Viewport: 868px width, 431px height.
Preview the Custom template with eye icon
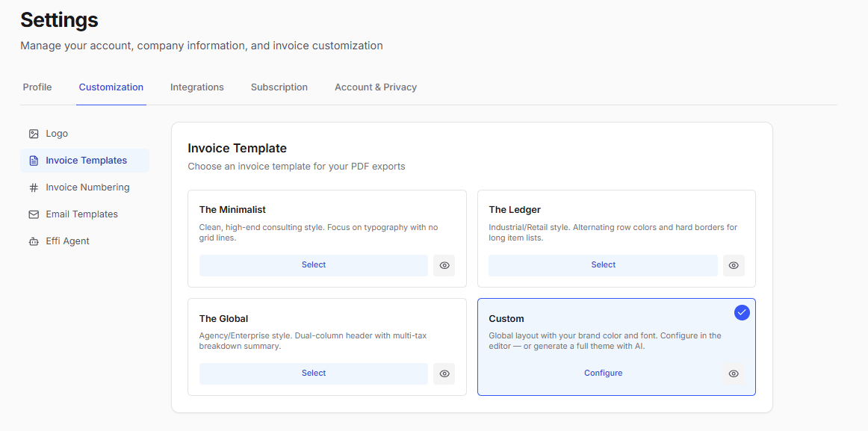coord(734,374)
